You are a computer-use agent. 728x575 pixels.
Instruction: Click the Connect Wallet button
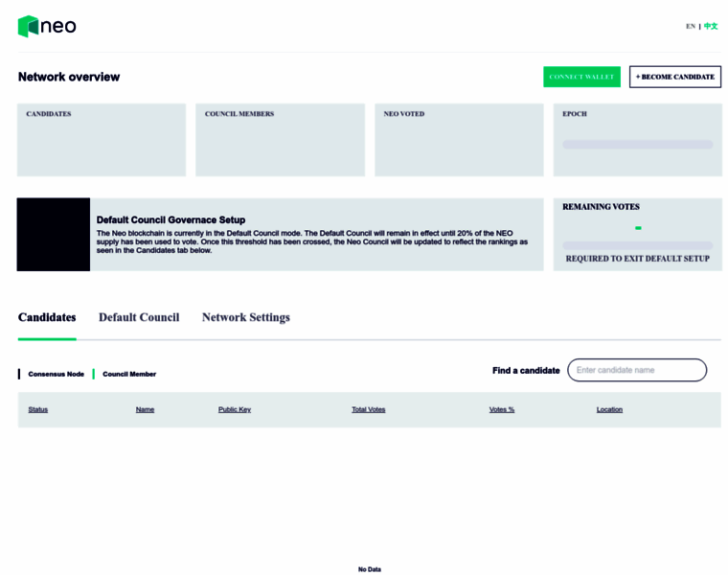pos(581,77)
